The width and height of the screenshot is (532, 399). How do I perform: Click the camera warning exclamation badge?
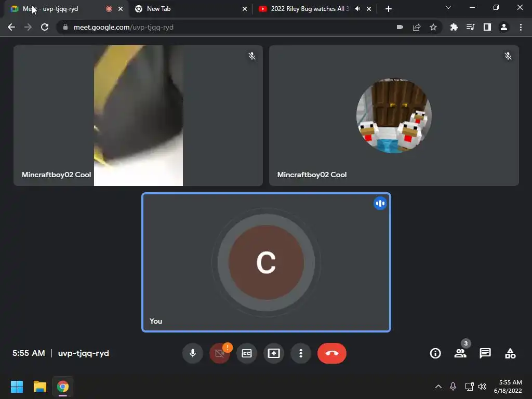coord(228,347)
